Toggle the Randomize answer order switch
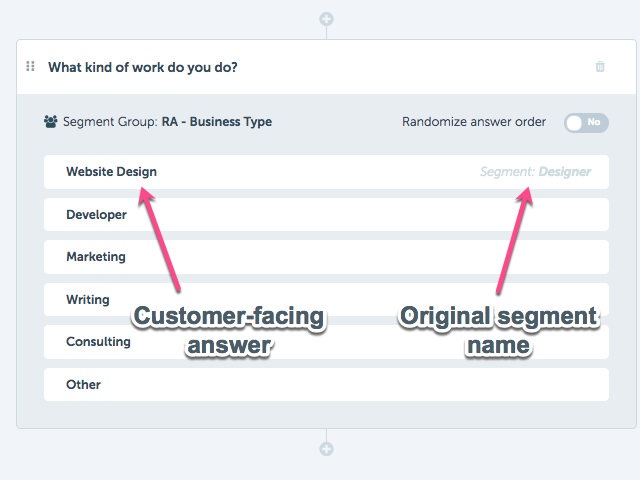This screenshot has width=643, height=480. point(586,123)
